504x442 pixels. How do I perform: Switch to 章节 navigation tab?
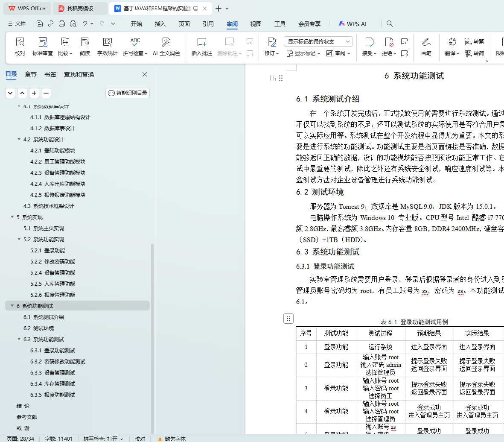31,74
